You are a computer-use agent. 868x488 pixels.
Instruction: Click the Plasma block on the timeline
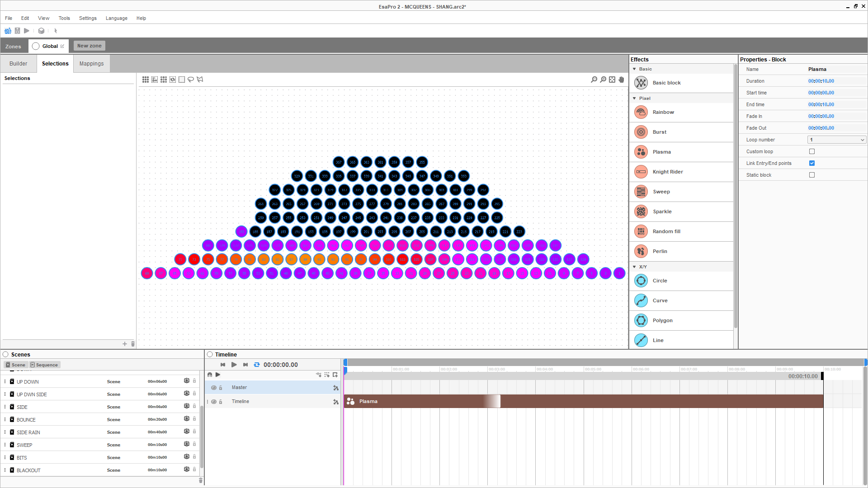[584, 402]
